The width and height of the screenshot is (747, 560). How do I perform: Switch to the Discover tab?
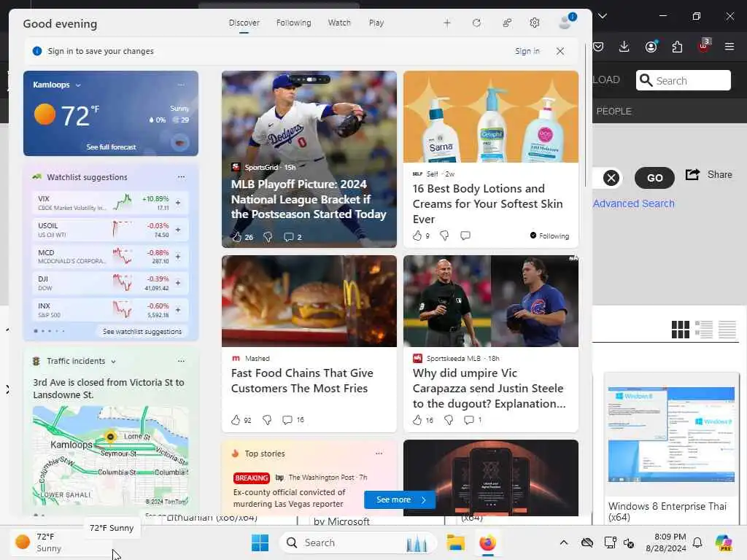(x=244, y=23)
